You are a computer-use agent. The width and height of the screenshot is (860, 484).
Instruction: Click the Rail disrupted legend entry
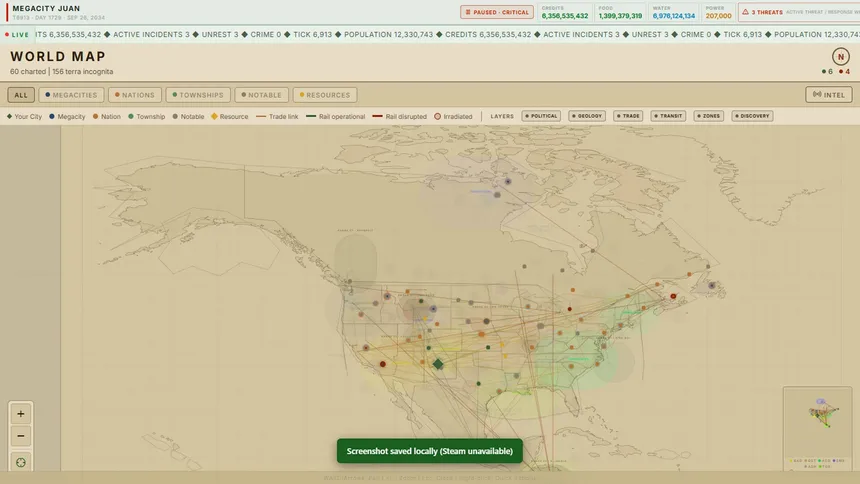coord(399,116)
